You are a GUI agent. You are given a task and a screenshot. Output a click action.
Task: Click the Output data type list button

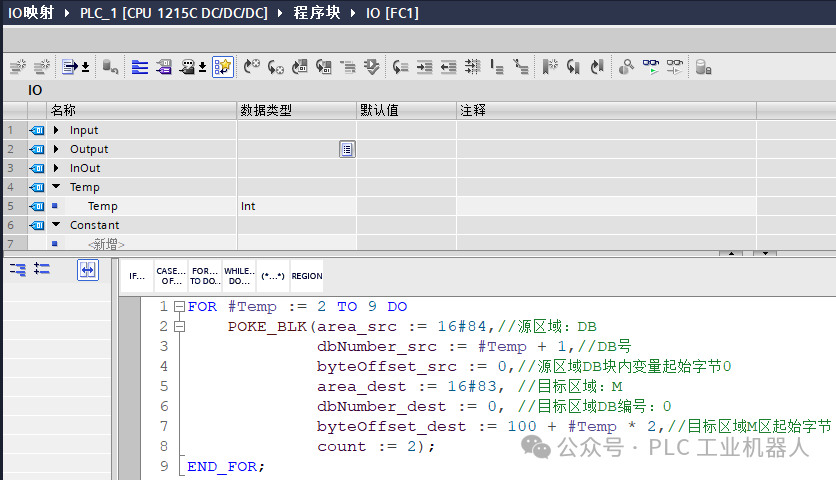[347, 149]
